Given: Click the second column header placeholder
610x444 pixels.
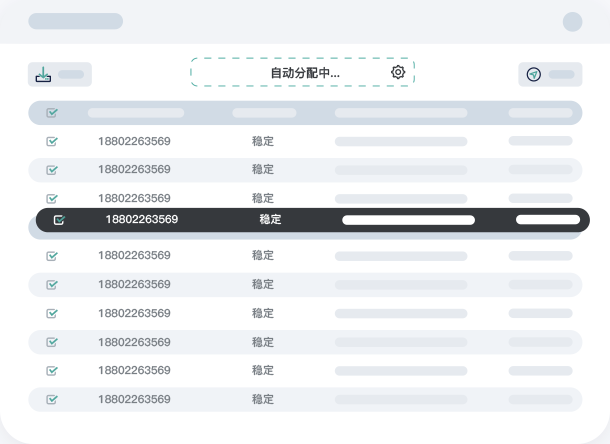Looking at the screenshot, I should click(x=264, y=113).
